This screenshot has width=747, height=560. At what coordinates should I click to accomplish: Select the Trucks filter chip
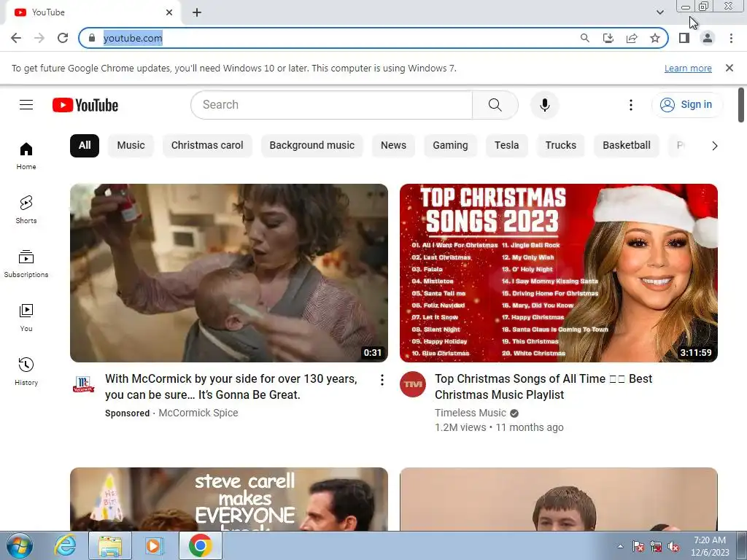tap(561, 145)
